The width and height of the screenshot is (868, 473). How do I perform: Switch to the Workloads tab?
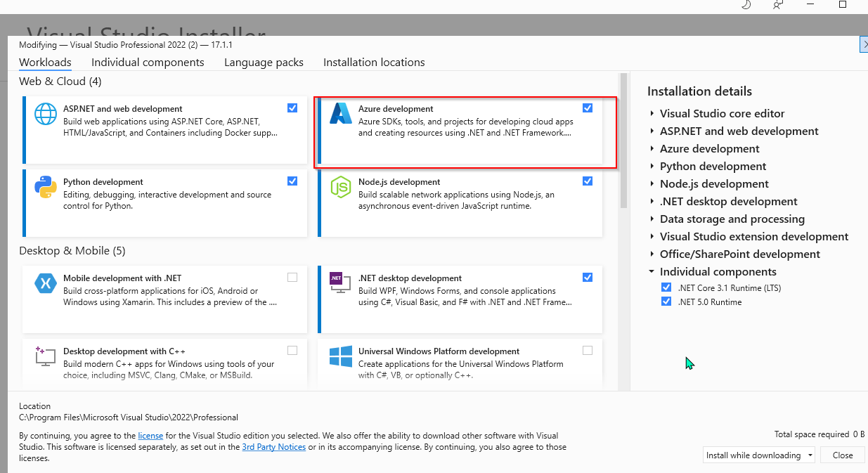[45, 63]
